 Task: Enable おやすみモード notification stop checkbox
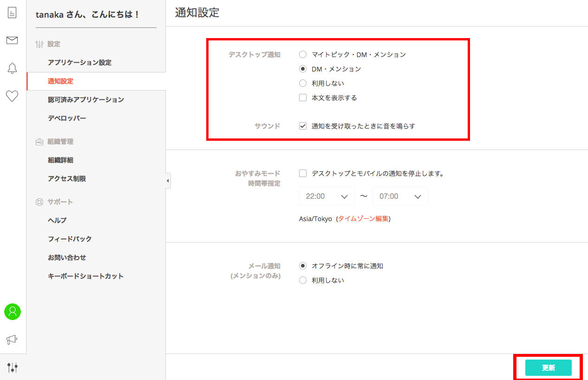pyautogui.click(x=303, y=173)
